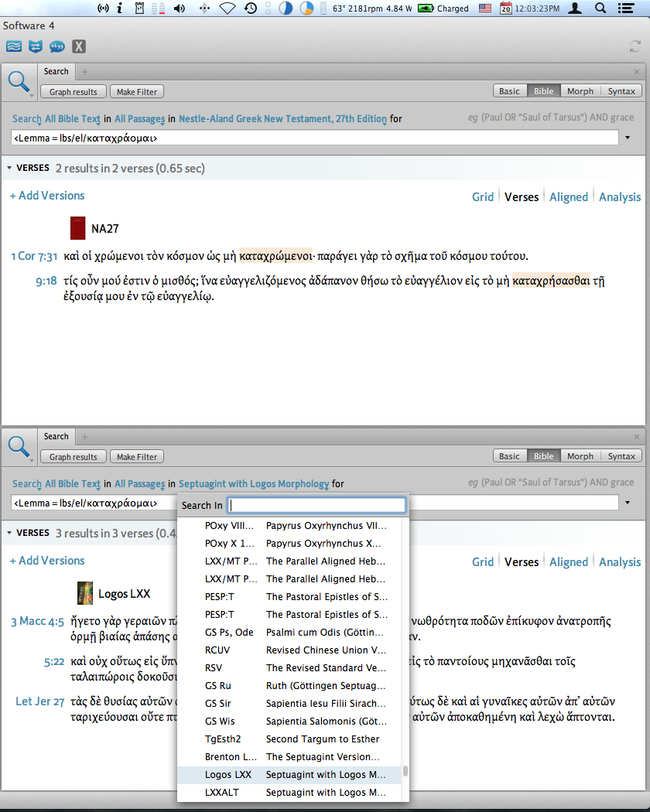Choose RSV Revised Standard Version from list
650x812 pixels.
pyautogui.click(x=289, y=667)
